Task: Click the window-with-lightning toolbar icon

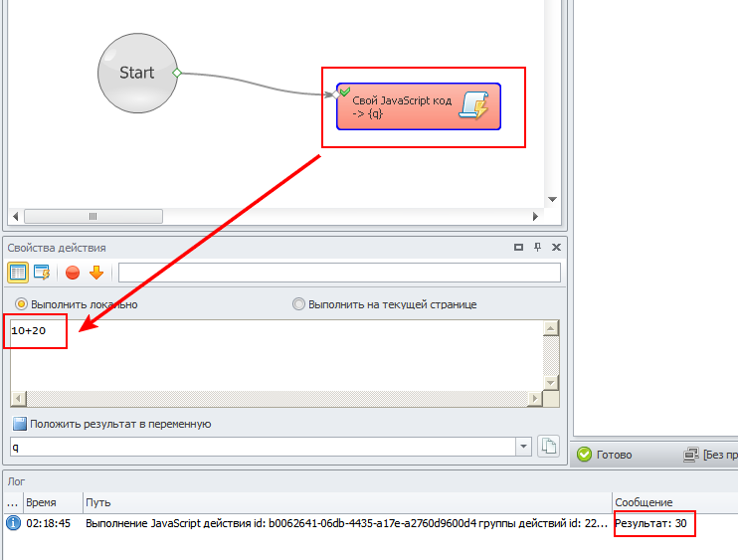Action: click(x=42, y=273)
